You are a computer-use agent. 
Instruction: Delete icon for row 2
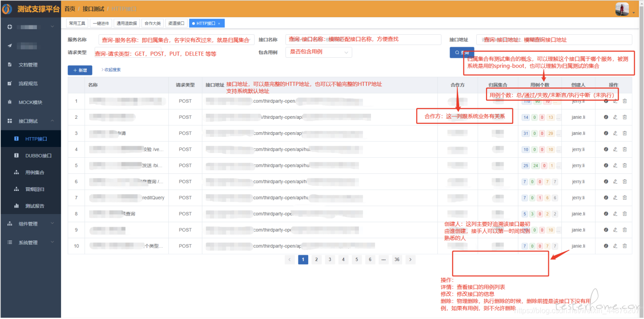625,117
